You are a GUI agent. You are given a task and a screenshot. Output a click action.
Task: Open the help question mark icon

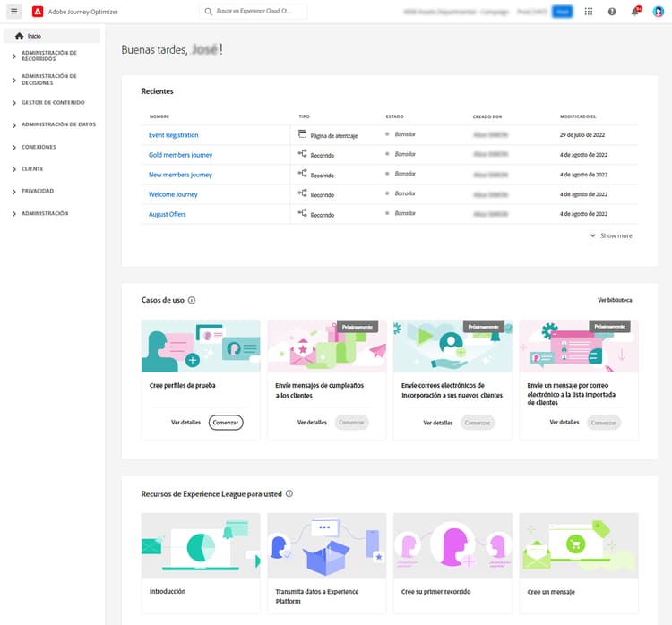coord(612,12)
